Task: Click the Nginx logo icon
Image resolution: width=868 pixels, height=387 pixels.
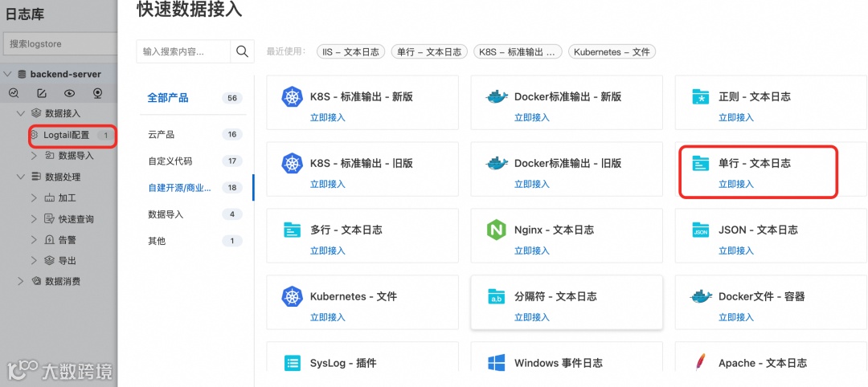Action: (x=496, y=230)
